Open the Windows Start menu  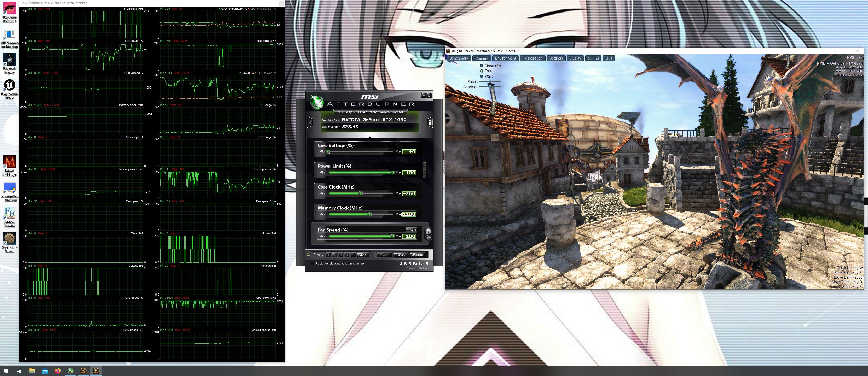click(x=6, y=371)
